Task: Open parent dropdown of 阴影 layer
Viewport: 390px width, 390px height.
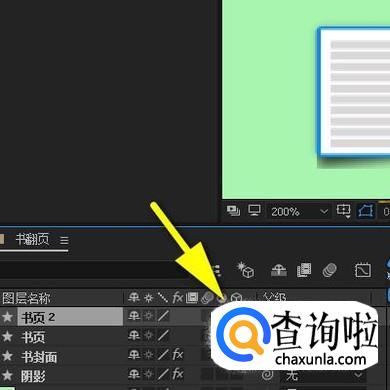Action: click(323, 375)
